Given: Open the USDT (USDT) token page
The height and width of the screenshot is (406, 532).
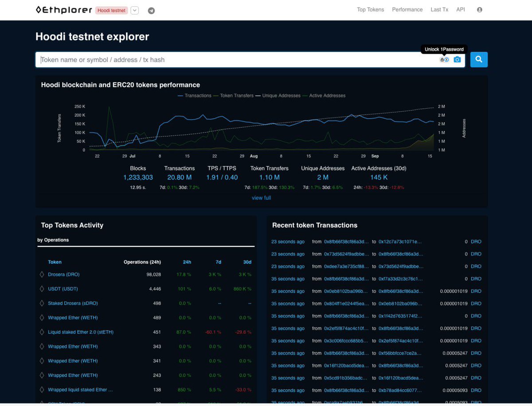Looking at the screenshot, I should coord(63,289).
